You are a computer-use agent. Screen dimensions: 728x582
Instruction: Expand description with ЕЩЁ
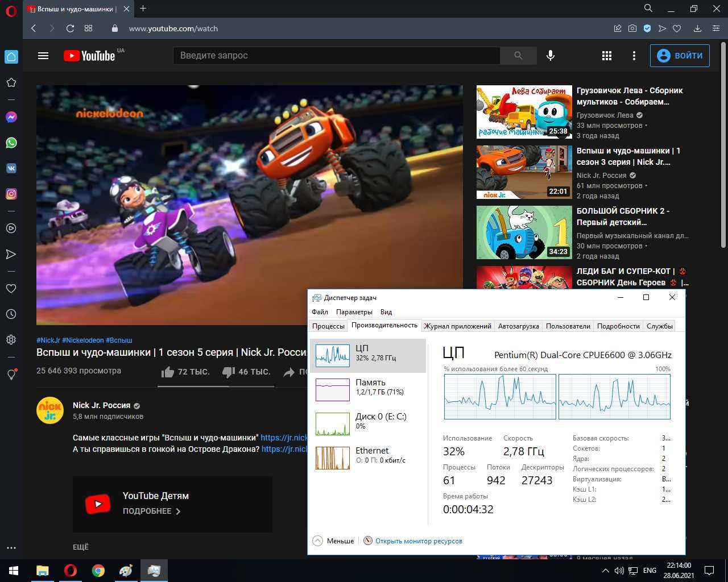pyautogui.click(x=81, y=547)
